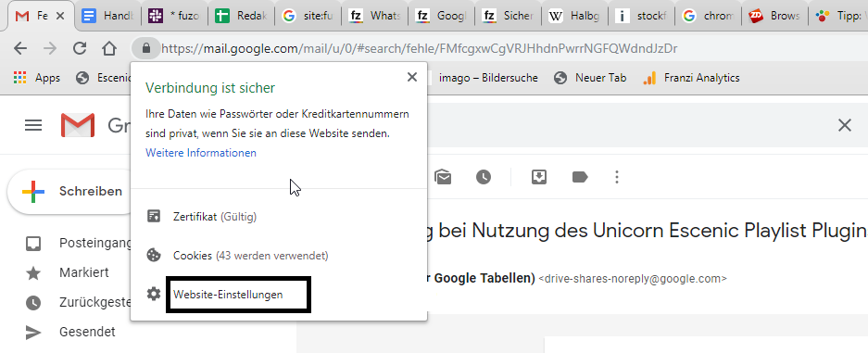Click the certificate icon in popup
Viewport: 868px width, 353px height.
coord(154,216)
